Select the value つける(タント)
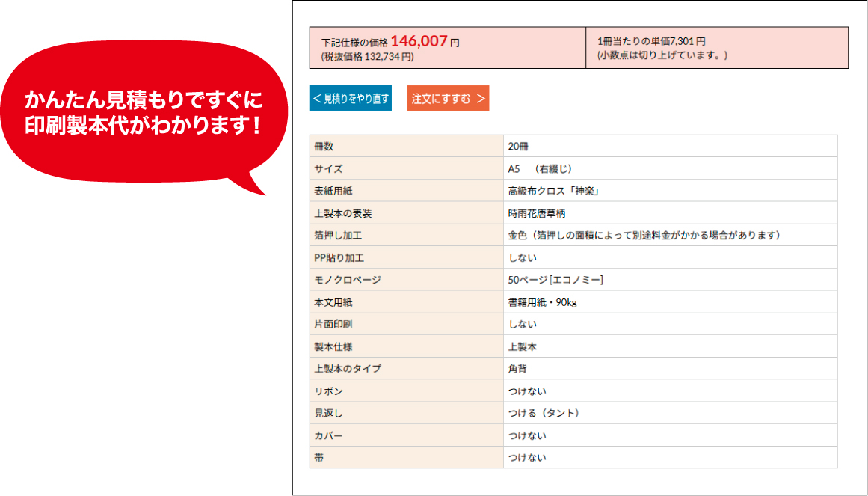 coord(544,414)
